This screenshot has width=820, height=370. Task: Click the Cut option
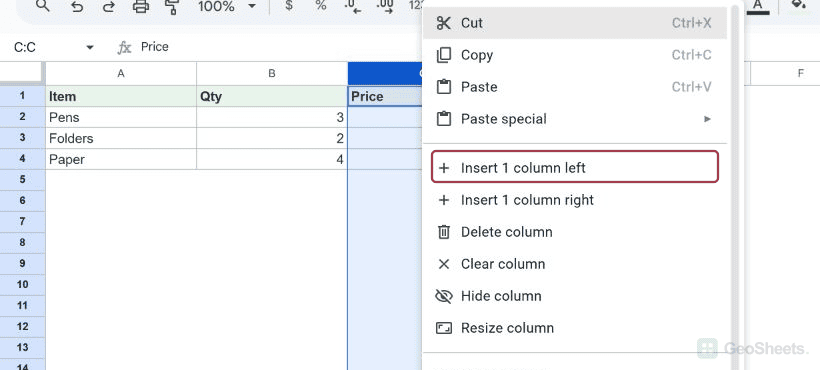[x=574, y=23]
